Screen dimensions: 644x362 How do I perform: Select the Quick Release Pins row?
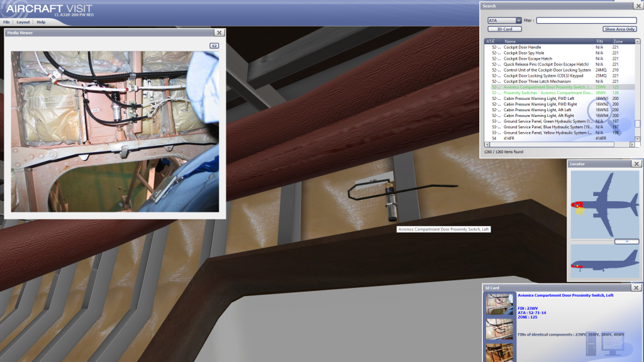(559, 65)
